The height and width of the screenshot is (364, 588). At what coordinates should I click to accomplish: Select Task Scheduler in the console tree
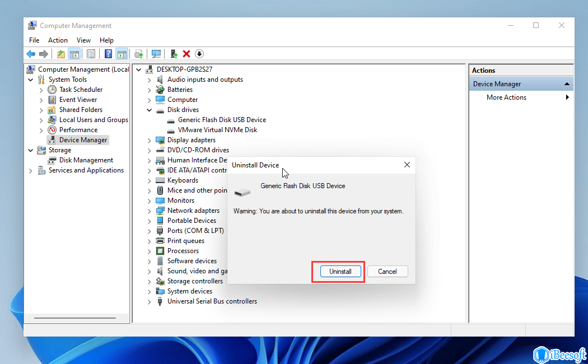click(x=81, y=90)
